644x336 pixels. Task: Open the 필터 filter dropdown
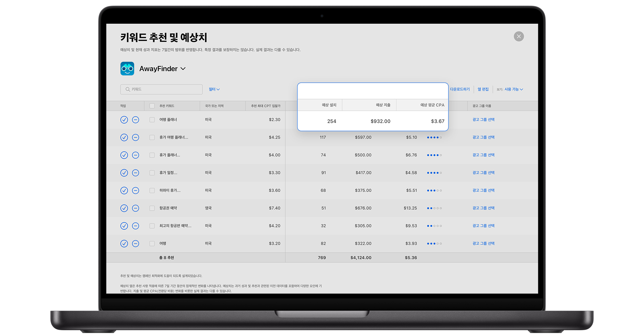click(x=214, y=89)
